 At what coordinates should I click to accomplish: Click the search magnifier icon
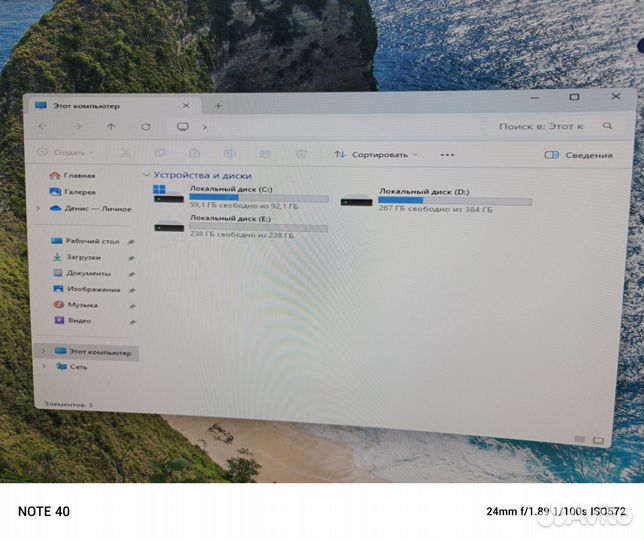(607, 127)
